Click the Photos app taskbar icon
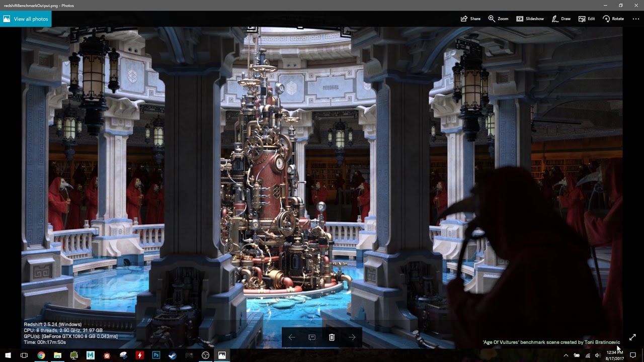Viewport: 644px width, 362px height. 222,355
